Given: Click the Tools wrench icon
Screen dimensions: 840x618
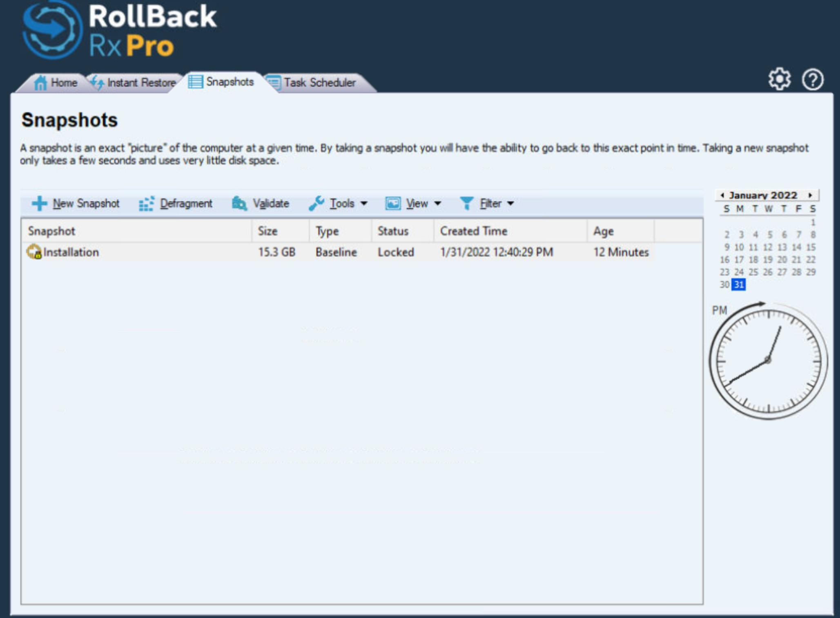Looking at the screenshot, I should pos(316,203).
